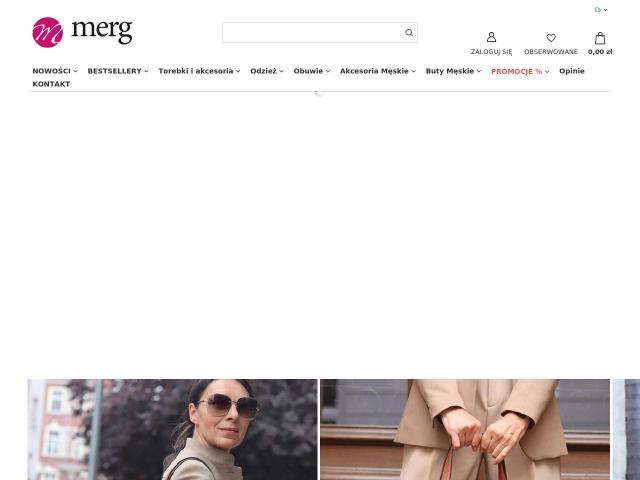Click the OBSERWOWANE label
This screenshot has width=640, height=480.
pos(551,52)
